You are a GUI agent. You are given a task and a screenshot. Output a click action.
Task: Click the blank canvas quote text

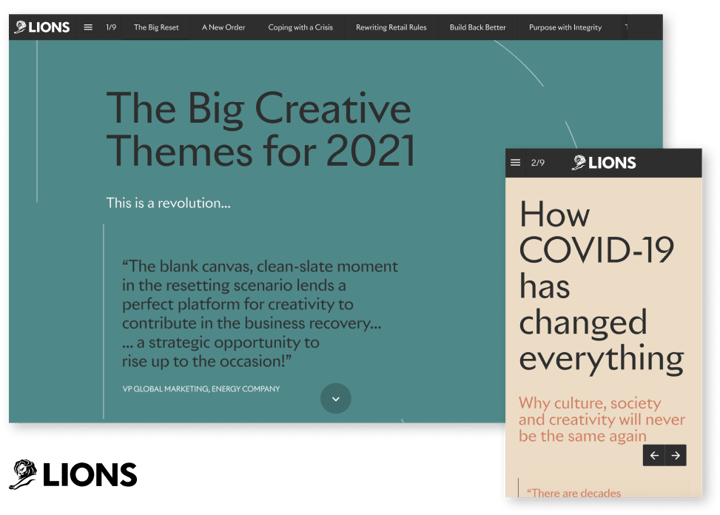260,313
